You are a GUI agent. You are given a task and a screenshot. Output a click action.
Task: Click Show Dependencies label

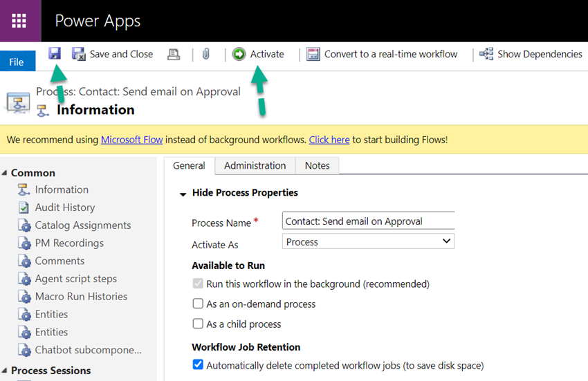540,55
